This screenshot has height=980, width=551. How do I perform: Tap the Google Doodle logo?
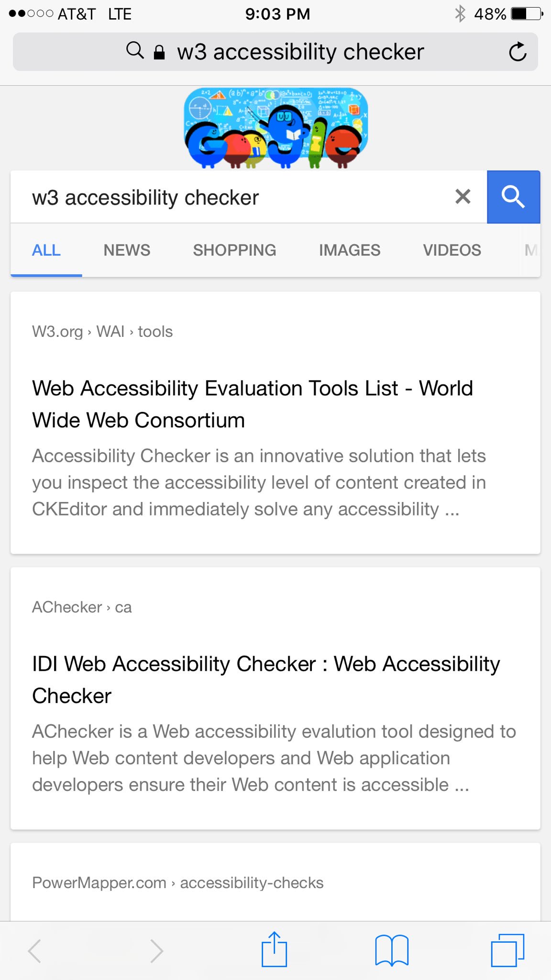point(276,128)
